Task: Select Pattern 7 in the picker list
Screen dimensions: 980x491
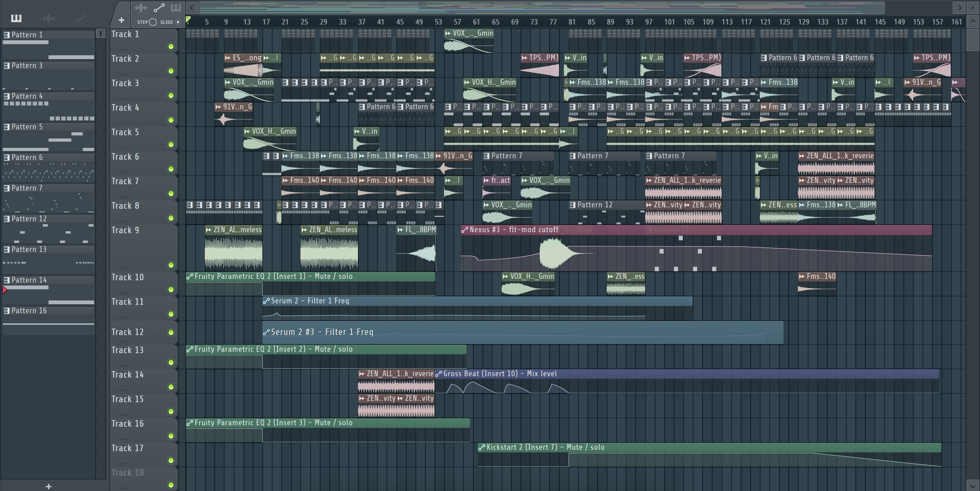Action: pos(49,188)
